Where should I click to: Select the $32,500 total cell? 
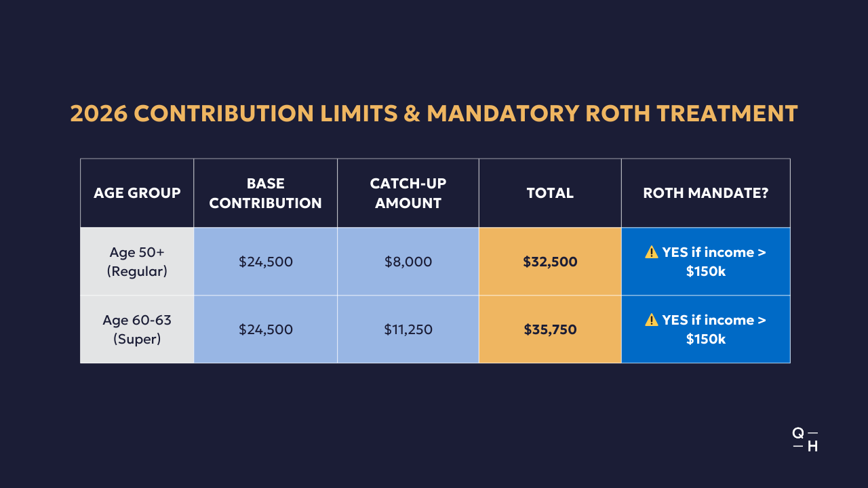[x=550, y=262]
